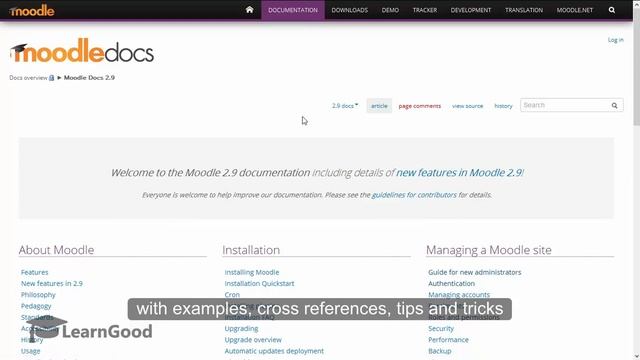Screen dimensions: 640x360
Task: Open the Cron link
Action: [x=232, y=295]
